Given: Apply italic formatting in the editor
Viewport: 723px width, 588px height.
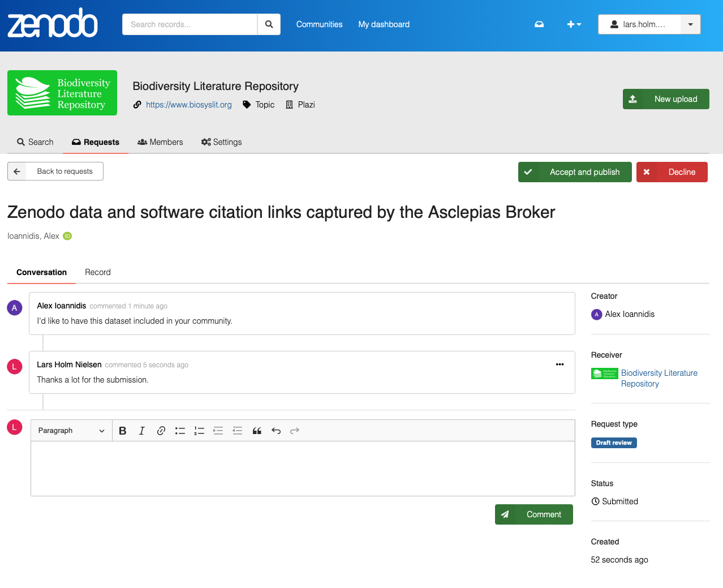Looking at the screenshot, I should click(142, 431).
